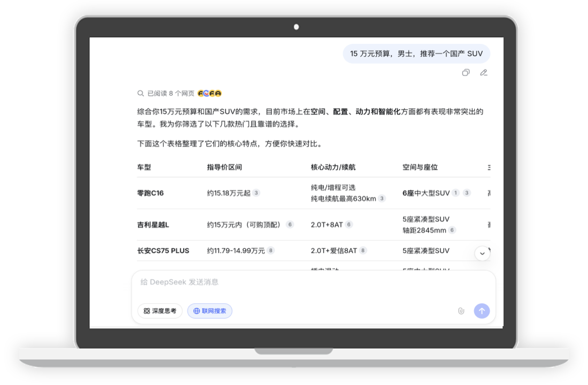
Task: Click citation 1 after 6座中大型SUV
Action: pos(455,193)
